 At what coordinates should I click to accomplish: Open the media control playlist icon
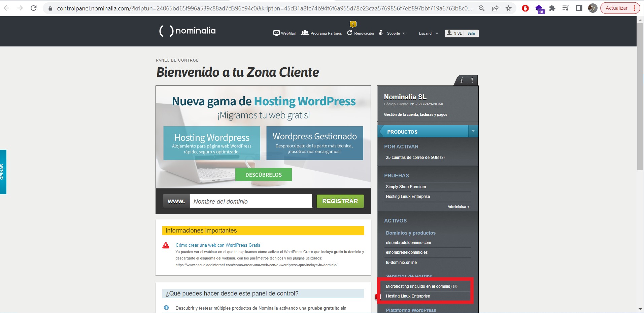tap(566, 8)
